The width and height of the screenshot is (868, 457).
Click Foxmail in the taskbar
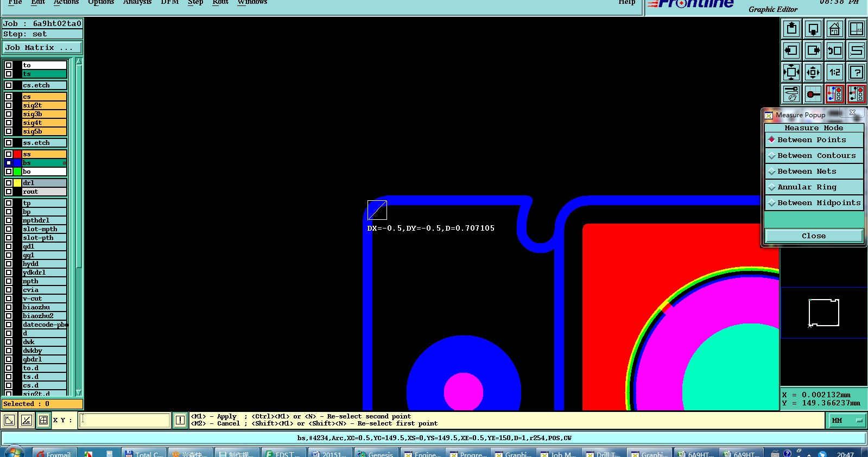54,453
